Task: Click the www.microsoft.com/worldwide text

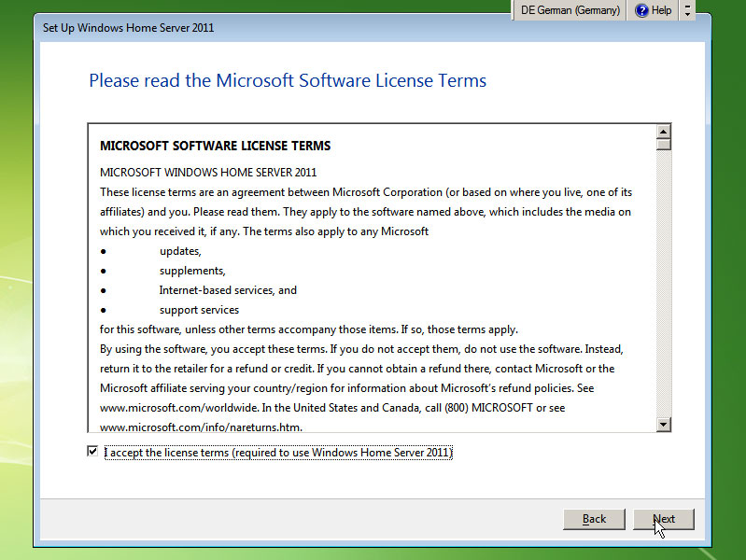Action: point(179,408)
